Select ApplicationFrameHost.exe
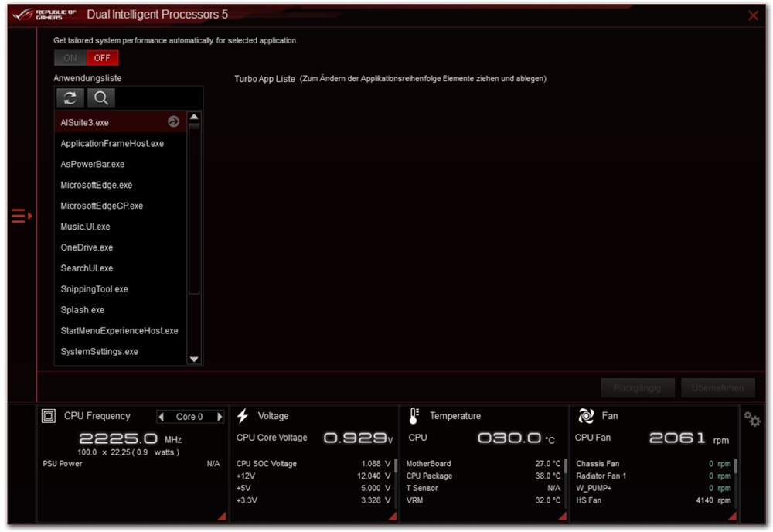This screenshot has width=773, height=532. tap(121, 144)
